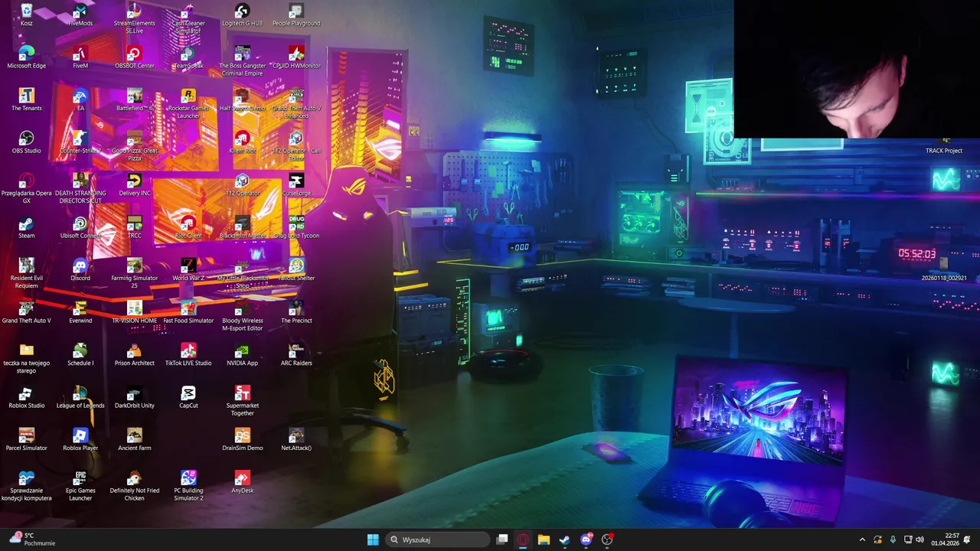Select the Counter-Strike 2 icon
Screen dimensions: 980x551
pos(80,142)
